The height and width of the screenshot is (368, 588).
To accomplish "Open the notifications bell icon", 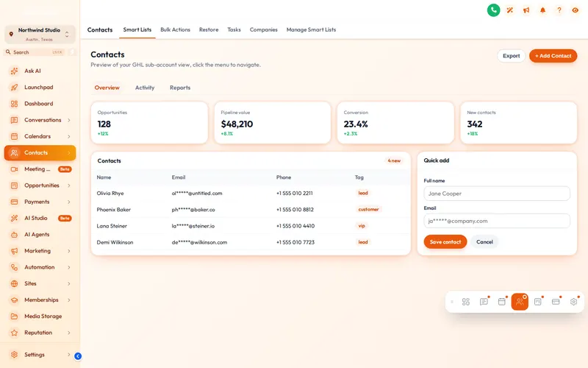I will [x=542, y=10].
